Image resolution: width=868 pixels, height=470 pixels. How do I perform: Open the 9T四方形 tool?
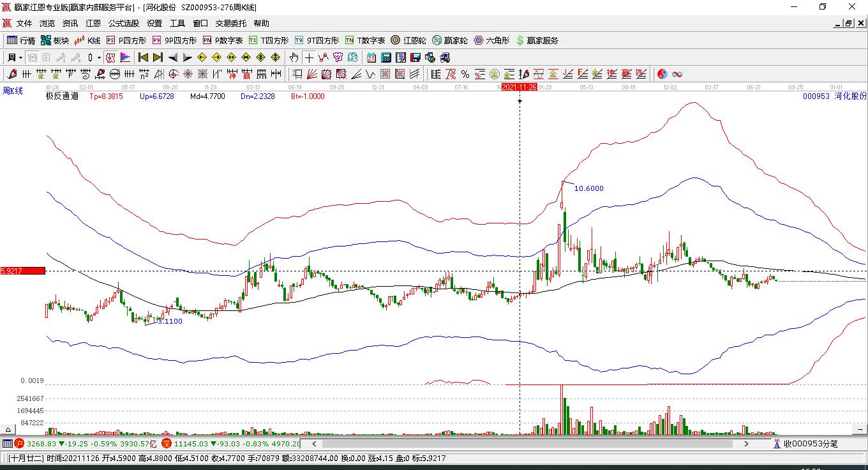tap(317, 40)
